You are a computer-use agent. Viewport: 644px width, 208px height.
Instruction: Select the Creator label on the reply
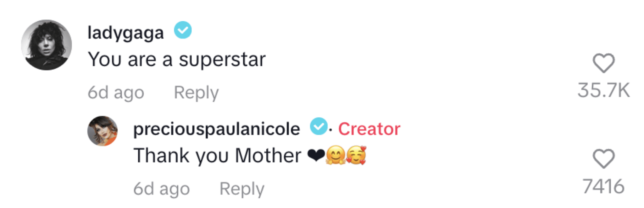point(368,128)
